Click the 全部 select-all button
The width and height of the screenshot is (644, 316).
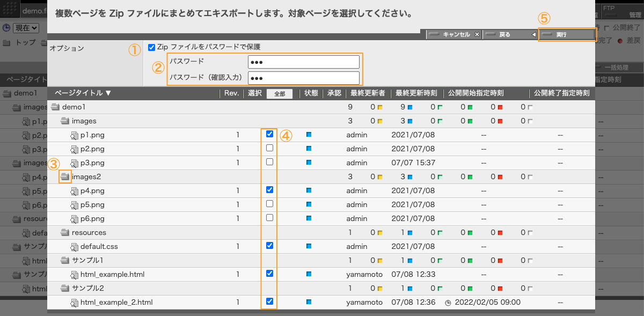[x=280, y=94]
